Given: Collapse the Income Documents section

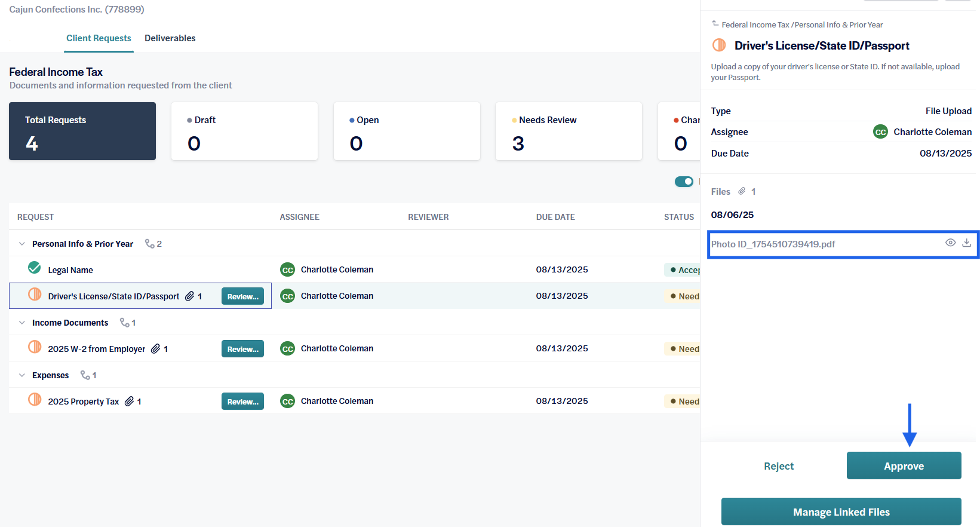Looking at the screenshot, I should [x=22, y=323].
